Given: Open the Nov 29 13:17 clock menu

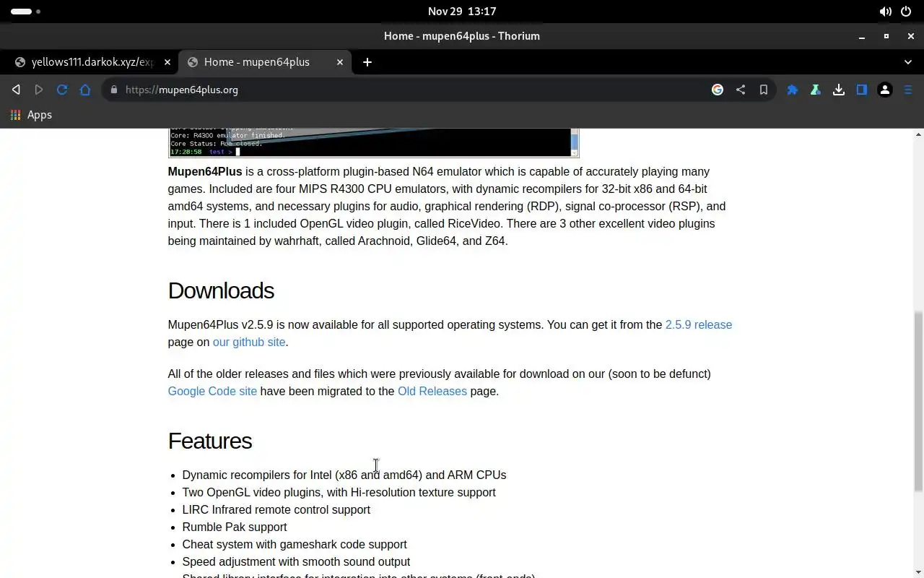Looking at the screenshot, I should (x=462, y=12).
